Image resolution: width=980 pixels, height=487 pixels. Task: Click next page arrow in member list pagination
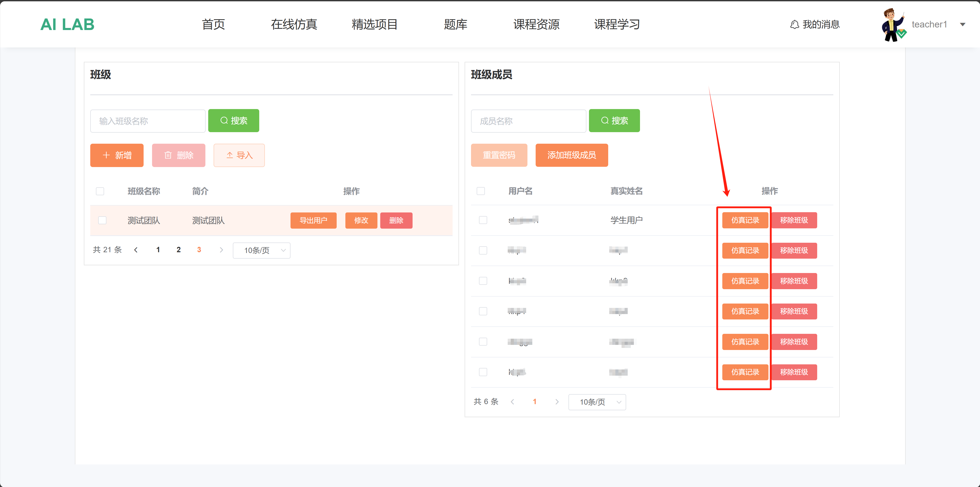tap(557, 402)
